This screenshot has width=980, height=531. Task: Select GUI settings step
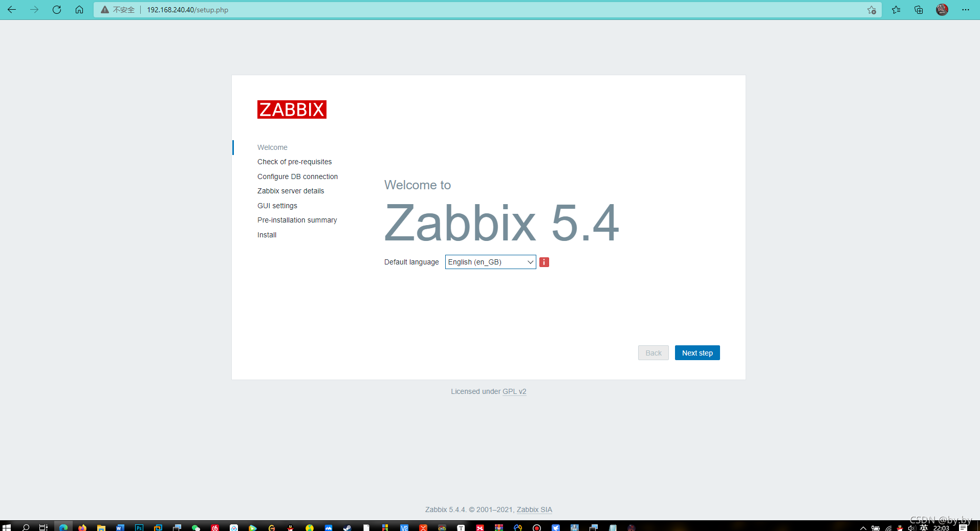[277, 206]
